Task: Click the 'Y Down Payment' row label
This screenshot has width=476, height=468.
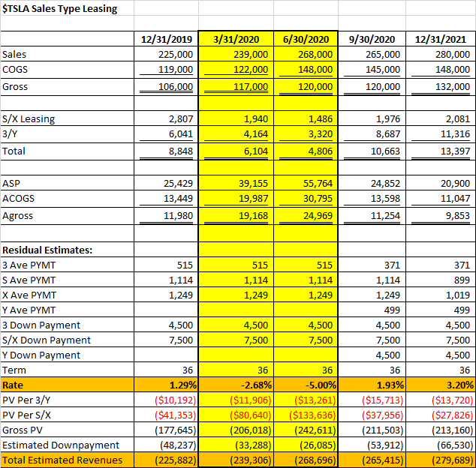Action: pyautogui.click(x=41, y=355)
